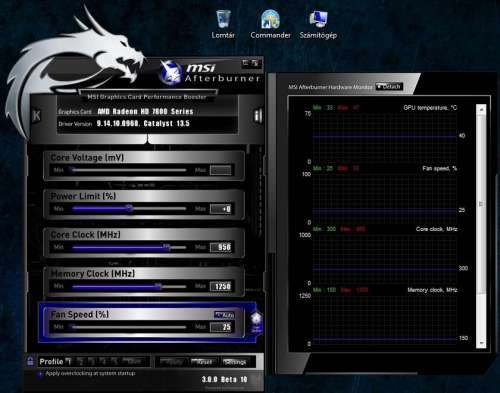Click the Power Limit value field
This screenshot has height=393, width=500.
[221, 209]
